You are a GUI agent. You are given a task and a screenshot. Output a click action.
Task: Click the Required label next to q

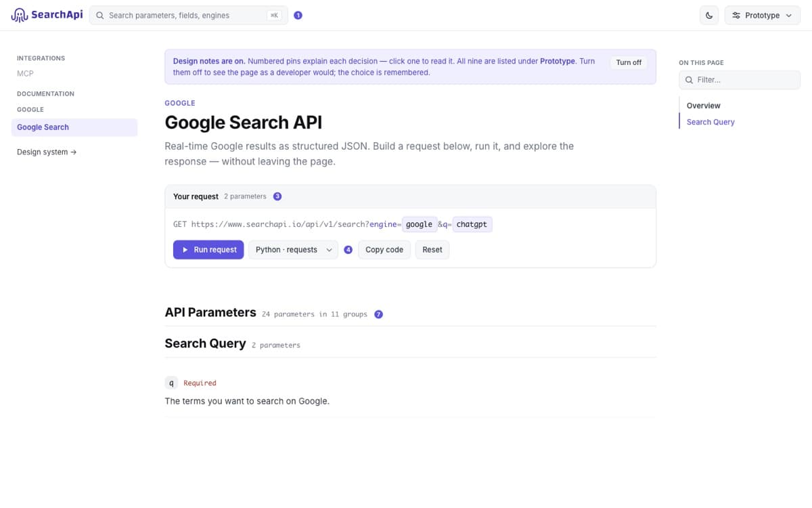click(200, 383)
